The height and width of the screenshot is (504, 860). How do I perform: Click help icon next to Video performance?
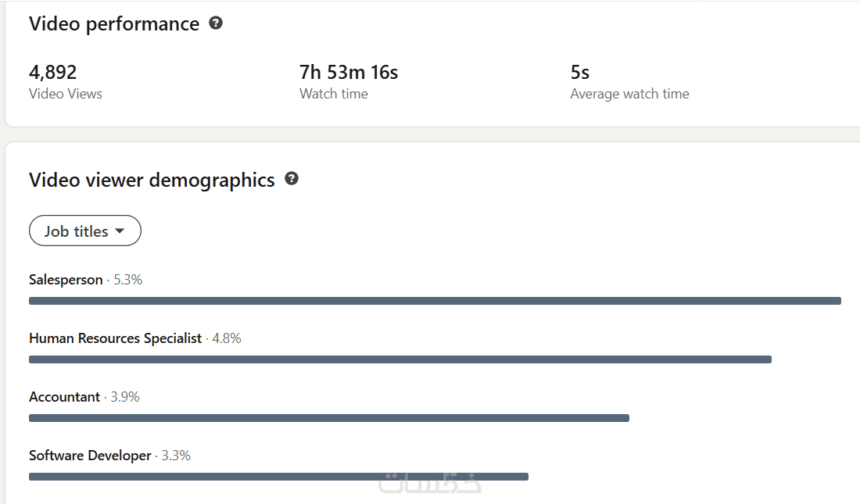click(x=216, y=23)
